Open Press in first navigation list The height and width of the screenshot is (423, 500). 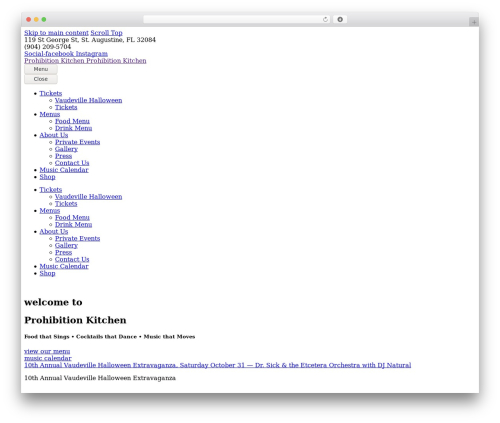(63, 156)
